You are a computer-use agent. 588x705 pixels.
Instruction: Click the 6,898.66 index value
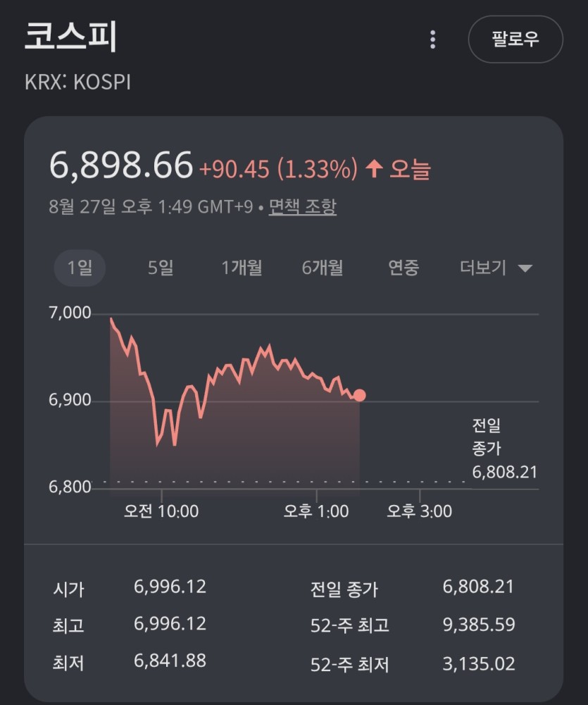click(121, 165)
